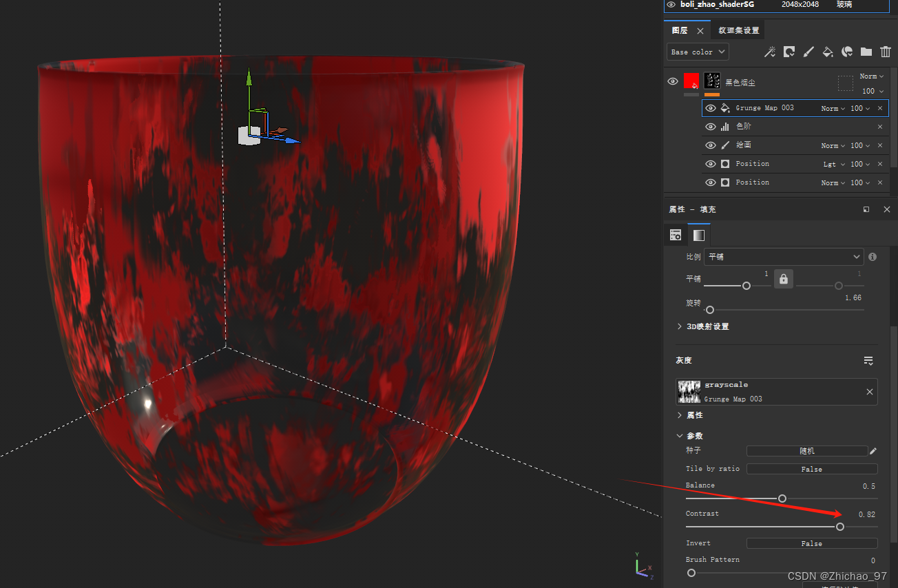Viewport: 898px width, 588px height.
Task: Toggle visibility of 色阶 levels effect
Action: [x=711, y=127]
